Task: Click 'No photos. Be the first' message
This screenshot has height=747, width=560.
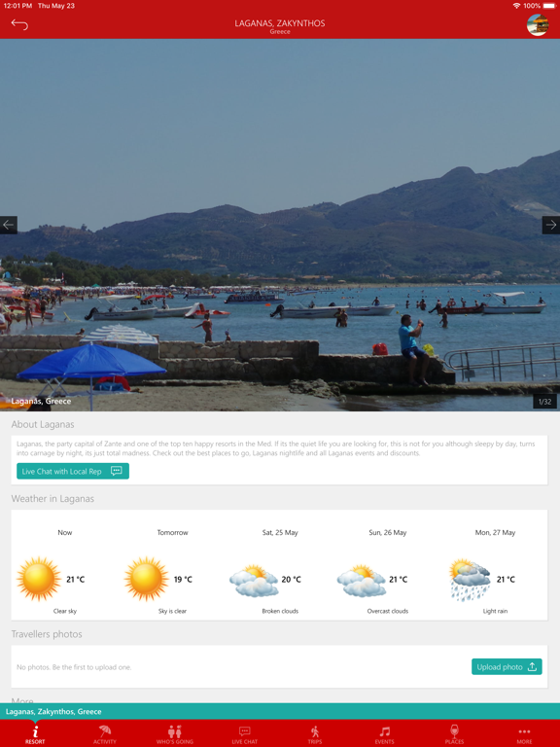Action: [74, 667]
